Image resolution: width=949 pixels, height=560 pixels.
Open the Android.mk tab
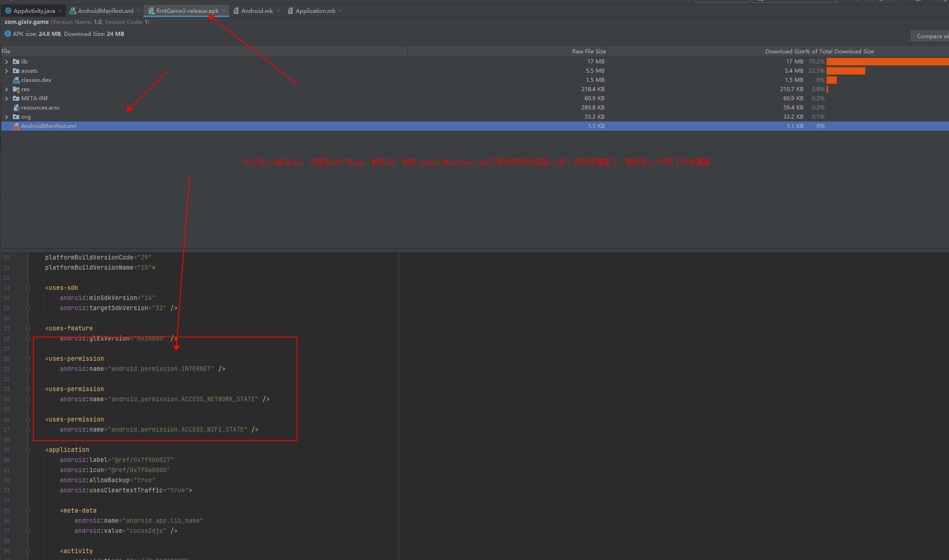pos(257,11)
